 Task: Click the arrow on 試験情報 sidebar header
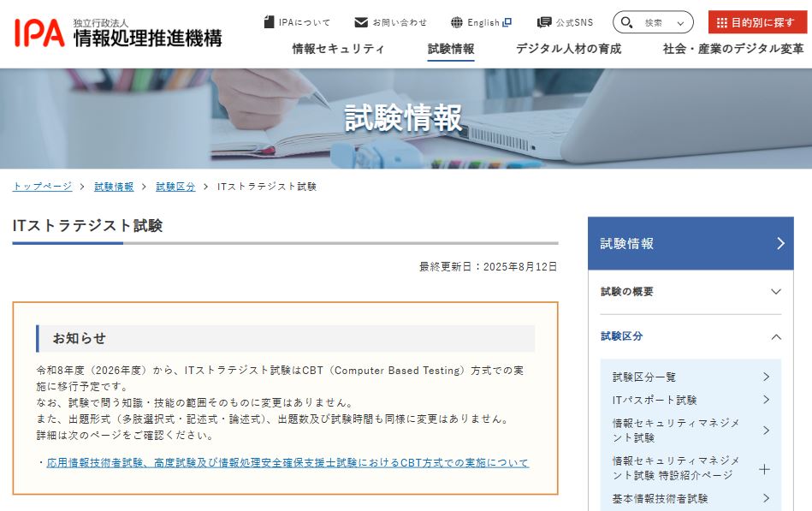[781, 243]
